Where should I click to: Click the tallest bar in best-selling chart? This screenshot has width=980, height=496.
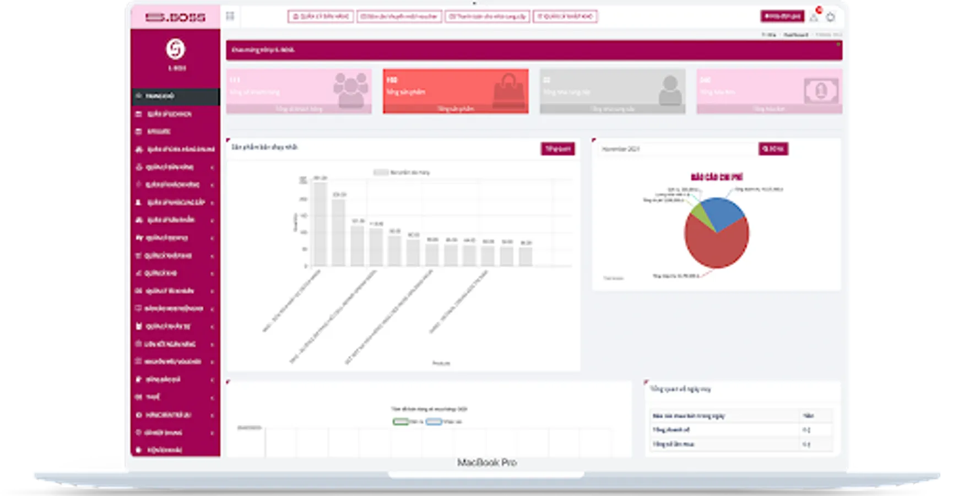pyautogui.click(x=320, y=224)
